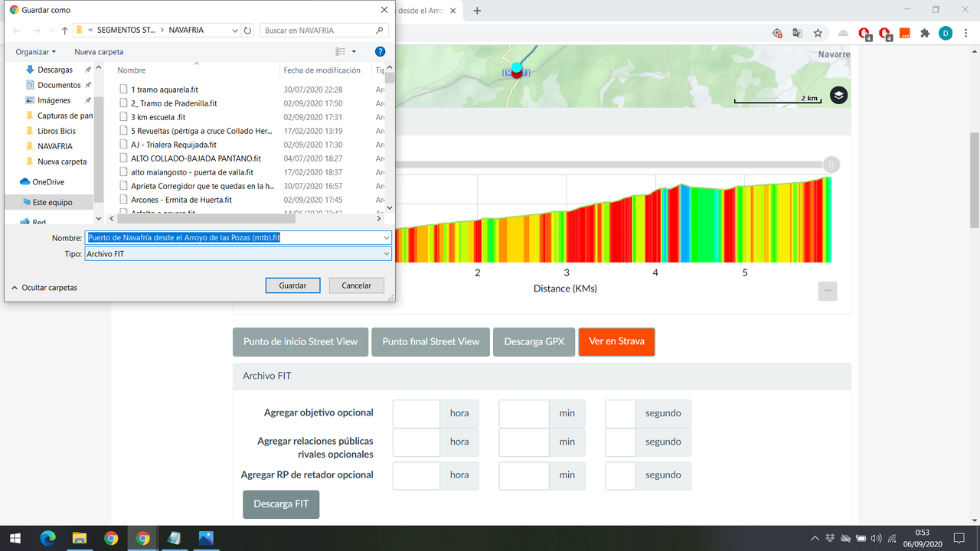The image size is (980, 551).
Task: Show hidden system tray icons
Action: point(815,538)
